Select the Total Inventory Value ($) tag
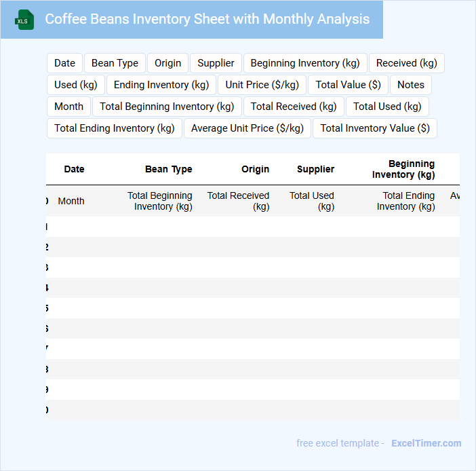Screen dimensions: 476x471 tap(375, 128)
